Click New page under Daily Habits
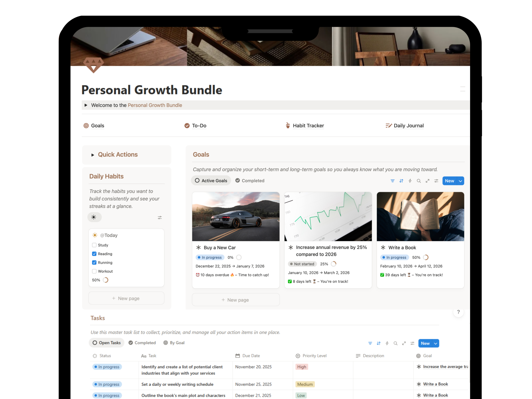The width and height of the screenshot is (532, 399). pyautogui.click(x=126, y=298)
